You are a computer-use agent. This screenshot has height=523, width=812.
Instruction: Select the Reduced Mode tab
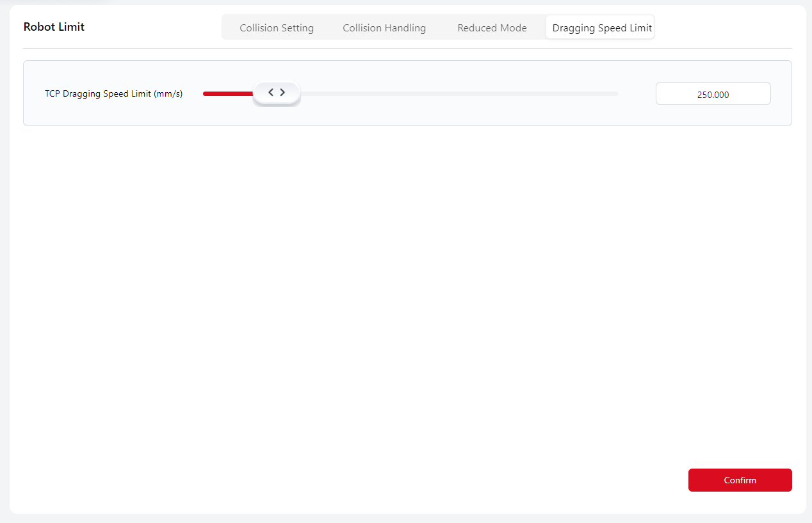[492, 28]
